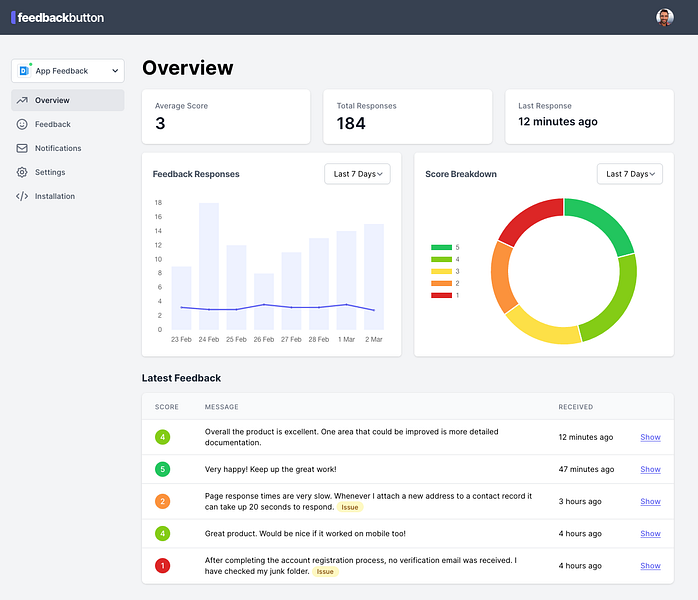Go to the Feedback menu item
The image size is (698, 600).
pyautogui.click(x=52, y=124)
